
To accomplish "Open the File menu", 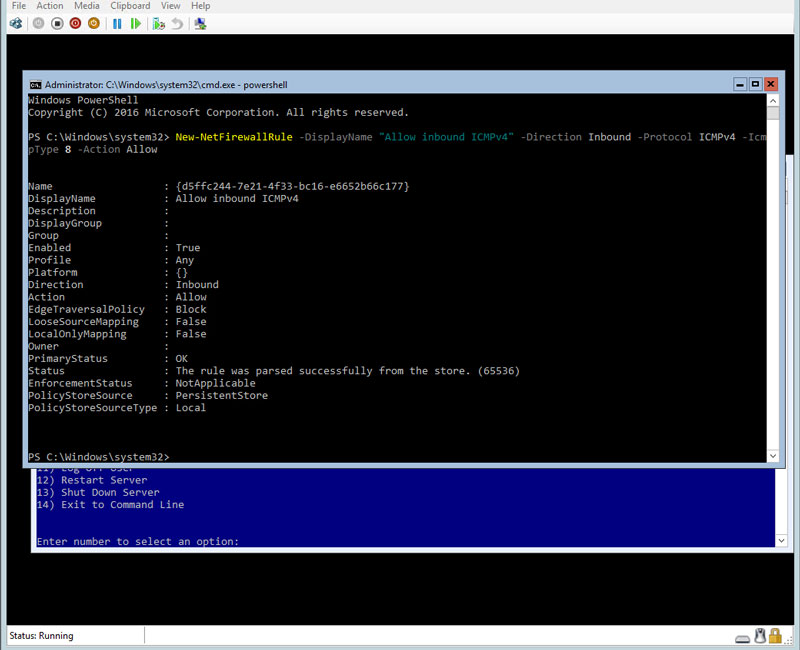I will (19, 6).
